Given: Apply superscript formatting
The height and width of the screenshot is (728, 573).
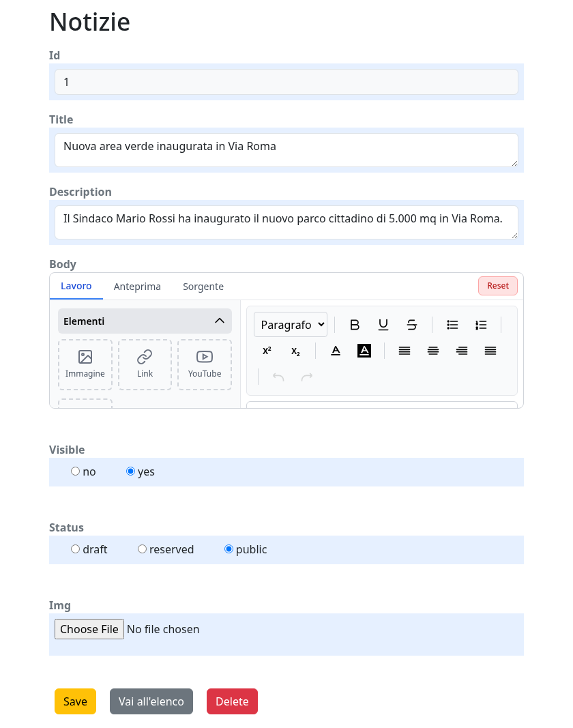Looking at the screenshot, I should click(x=267, y=351).
